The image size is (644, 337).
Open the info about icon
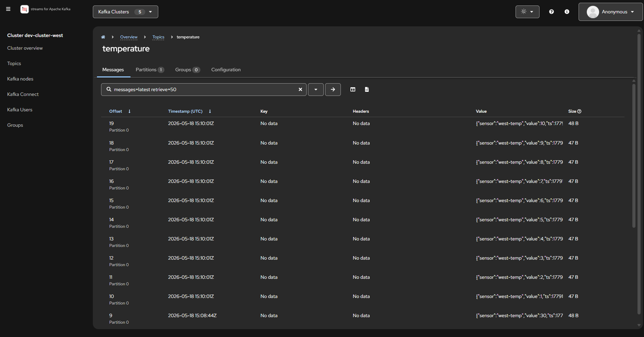click(x=567, y=12)
